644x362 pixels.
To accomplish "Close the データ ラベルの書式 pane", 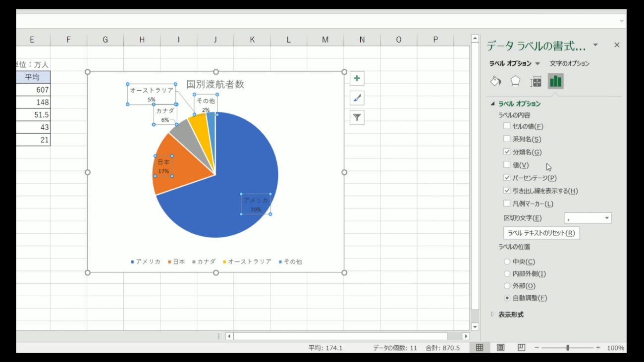I will coord(617,45).
